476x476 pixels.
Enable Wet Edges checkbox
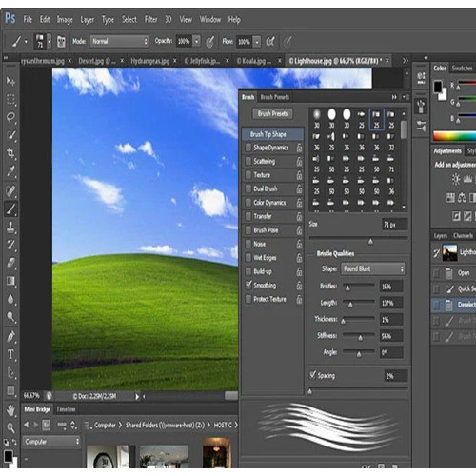pos(248,258)
